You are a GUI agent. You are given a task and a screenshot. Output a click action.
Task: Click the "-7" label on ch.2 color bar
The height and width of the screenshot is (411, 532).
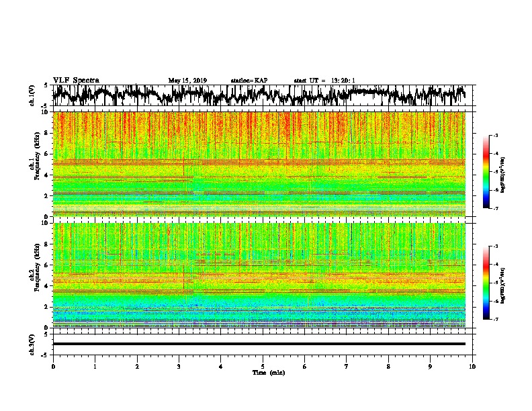(x=495, y=319)
